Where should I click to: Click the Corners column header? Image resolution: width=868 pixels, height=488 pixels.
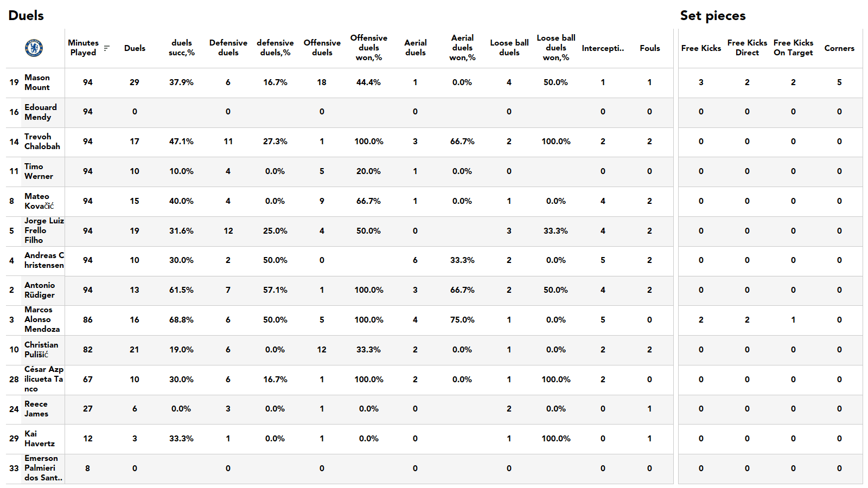[839, 48]
